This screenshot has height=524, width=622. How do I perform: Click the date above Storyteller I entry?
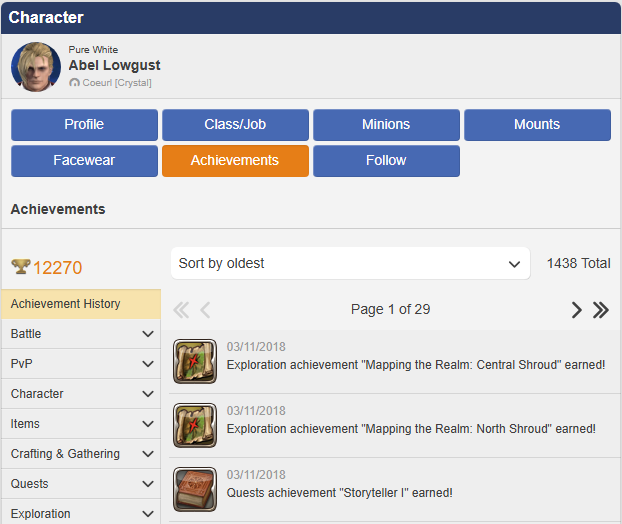[256, 475]
